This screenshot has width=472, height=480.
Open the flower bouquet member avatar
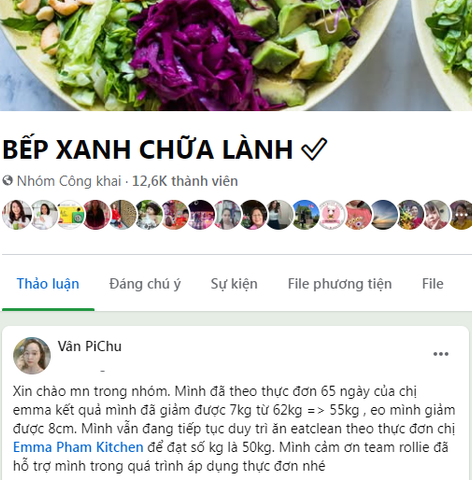(x=410, y=215)
